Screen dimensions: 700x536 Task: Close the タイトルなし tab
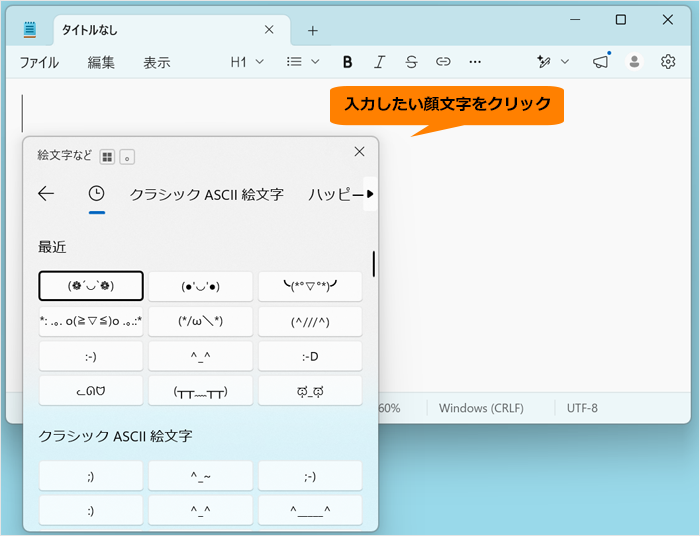[x=269, y=29]
